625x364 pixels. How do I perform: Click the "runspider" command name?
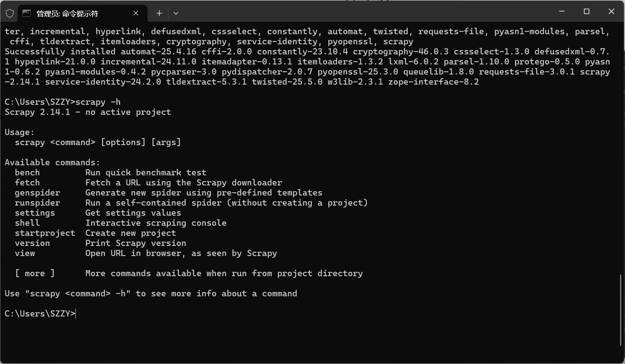click(37, 203)
